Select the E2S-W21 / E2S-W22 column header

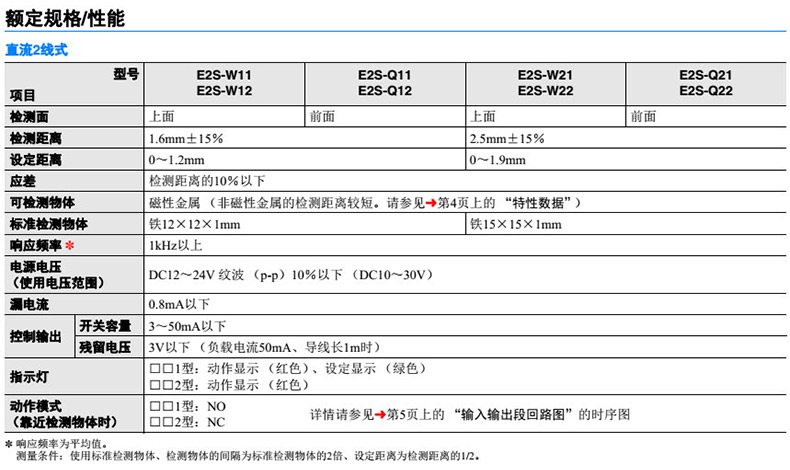[545, 83]
